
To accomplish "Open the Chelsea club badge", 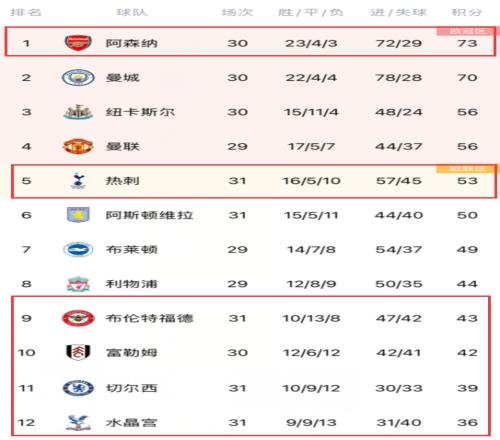I will (78, 388).
